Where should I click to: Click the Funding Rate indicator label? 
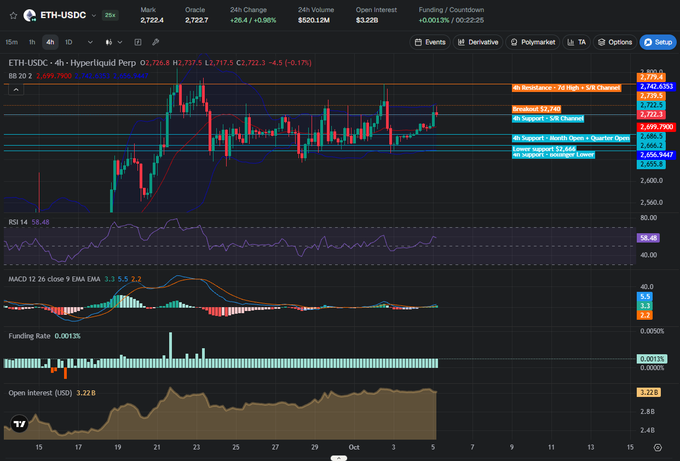coord(29,336)
